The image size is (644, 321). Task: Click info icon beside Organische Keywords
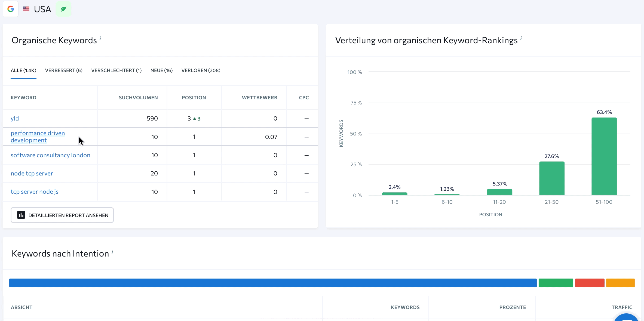100,38
